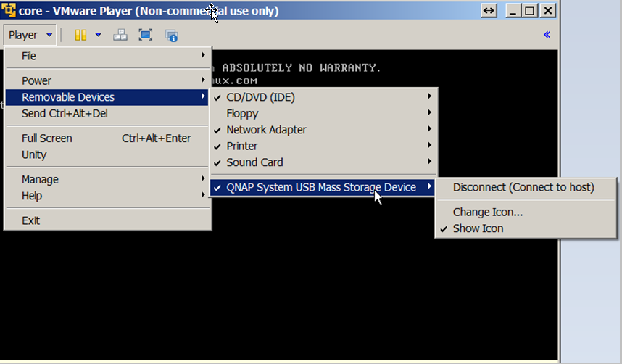Open the Power submenu
Screen dimensions: 622x364
coord(107,80)
